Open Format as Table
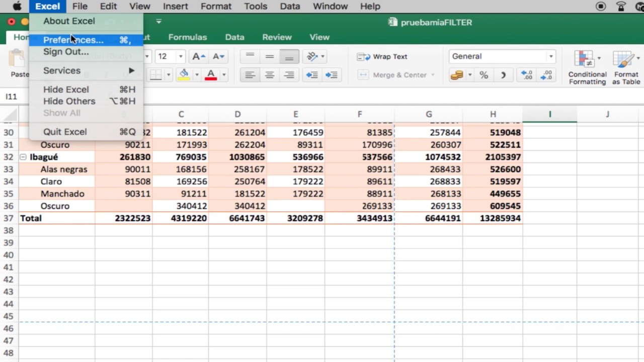Viewport: 644px width, 362px height. [x=626, y=67]
